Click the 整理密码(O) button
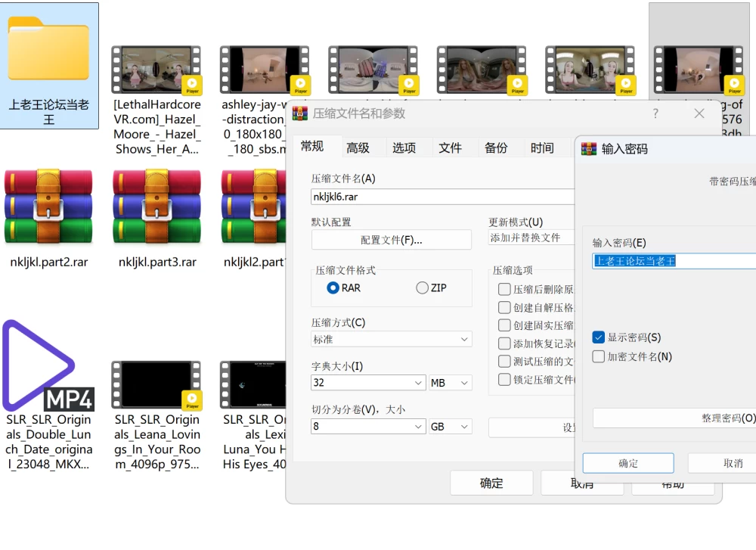This screenshot has height=550, width=756. coord(675,418)
